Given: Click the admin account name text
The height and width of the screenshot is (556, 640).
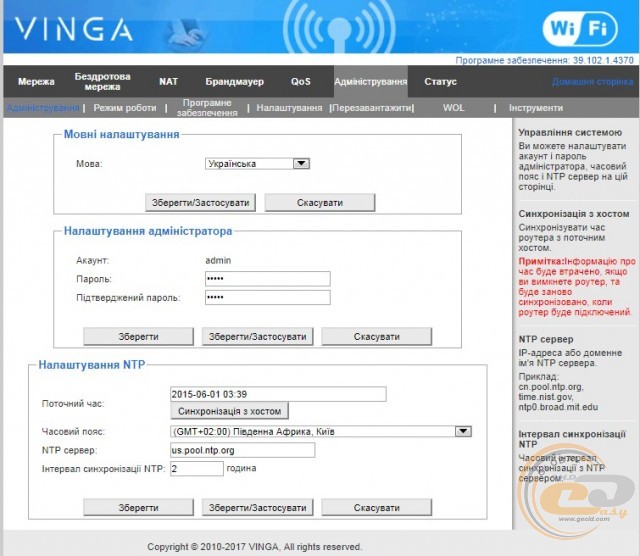Looking at the screenshot, I should click(x=218, y=260).
